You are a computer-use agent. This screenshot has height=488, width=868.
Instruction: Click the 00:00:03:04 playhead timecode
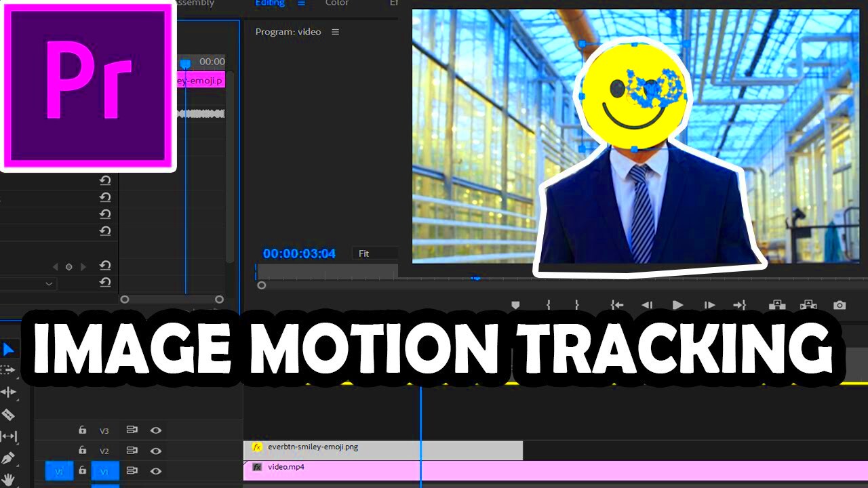pos(299,253)
